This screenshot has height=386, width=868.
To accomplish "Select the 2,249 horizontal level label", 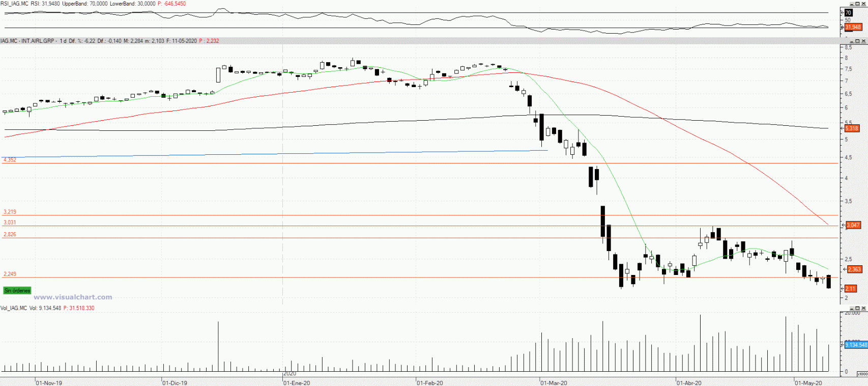I will coord(10,274).
